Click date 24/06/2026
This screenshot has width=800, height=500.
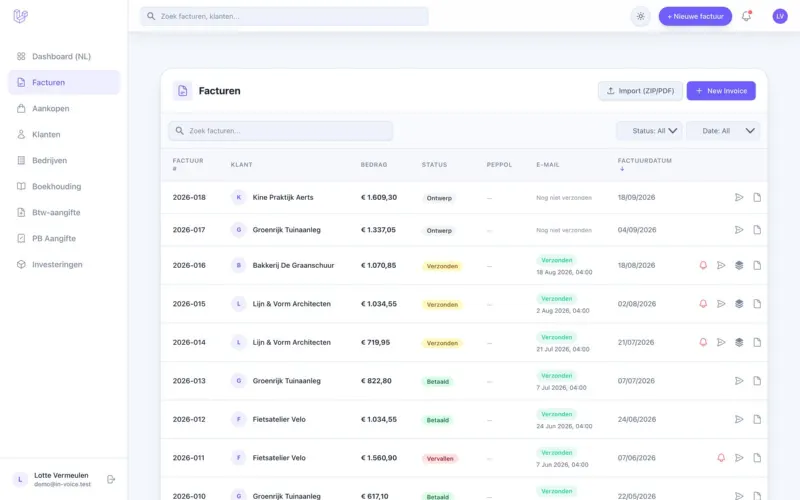[637, 419]
